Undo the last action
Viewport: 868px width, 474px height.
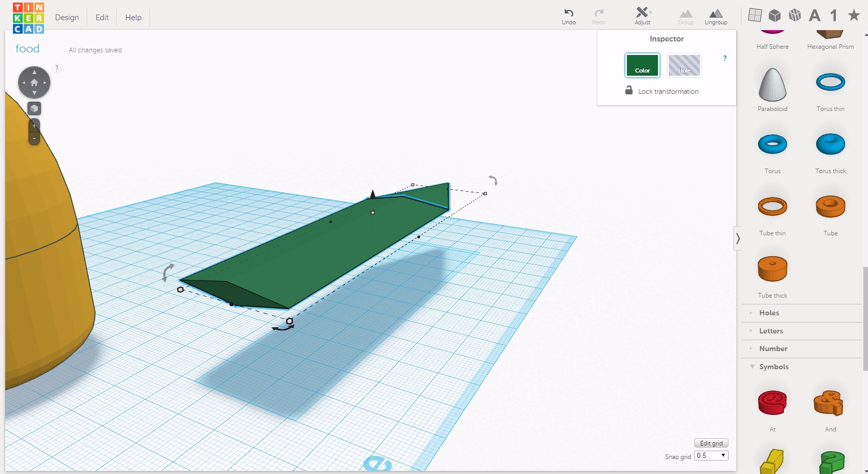pos(569,17)
